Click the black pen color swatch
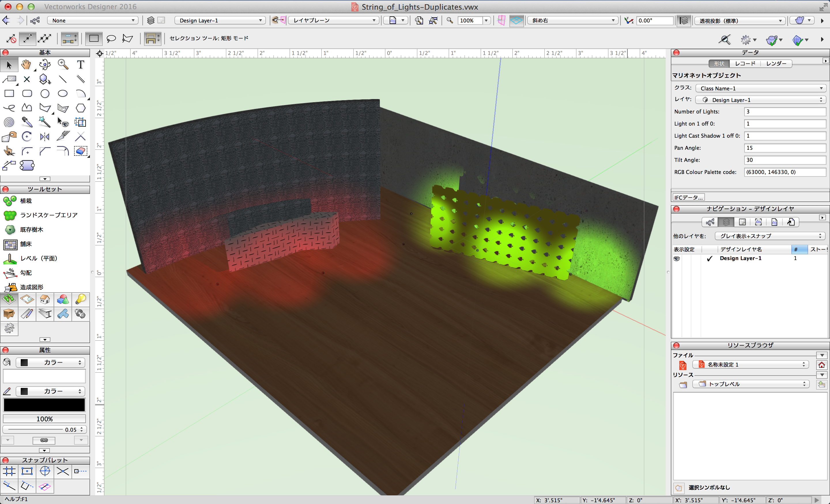 coord(44,405)
